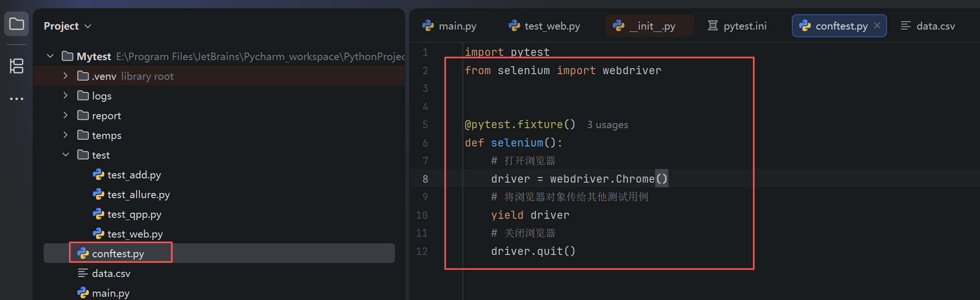Place cursor on 'import pytest' line
980x300 pixels.
pos(507,52)
